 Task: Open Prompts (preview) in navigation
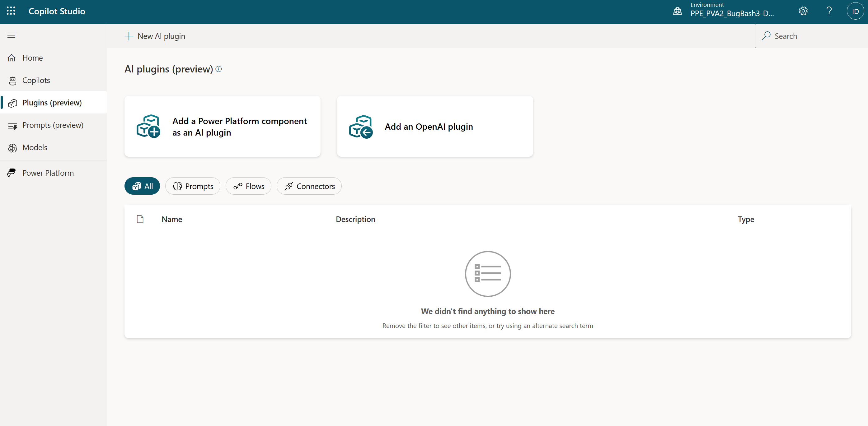(54, 125)
